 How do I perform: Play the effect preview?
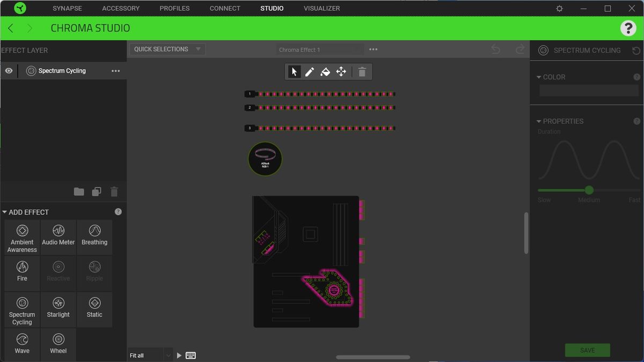click(x=179, y=356)
